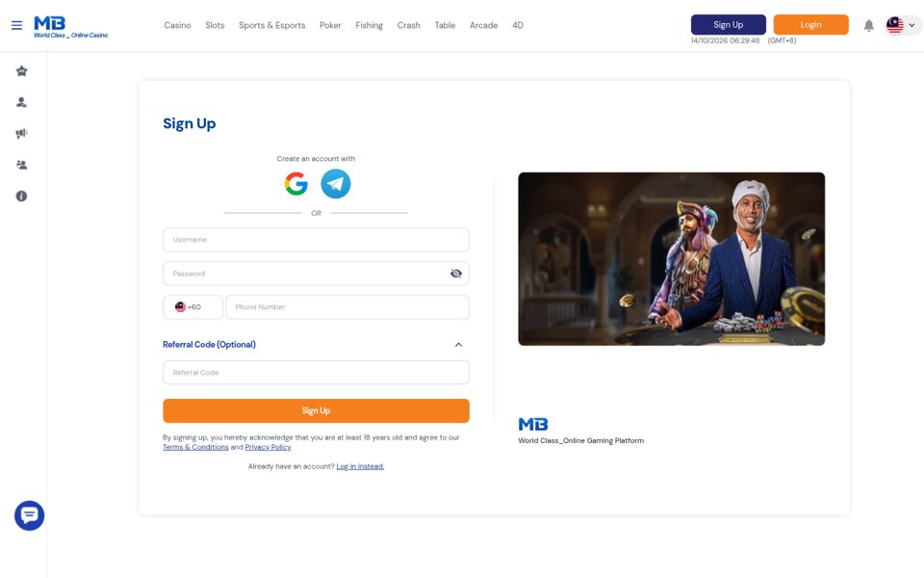Screen dimensions: 924x578
Task: Click the MB logo in the header
Action: (70, 27)
